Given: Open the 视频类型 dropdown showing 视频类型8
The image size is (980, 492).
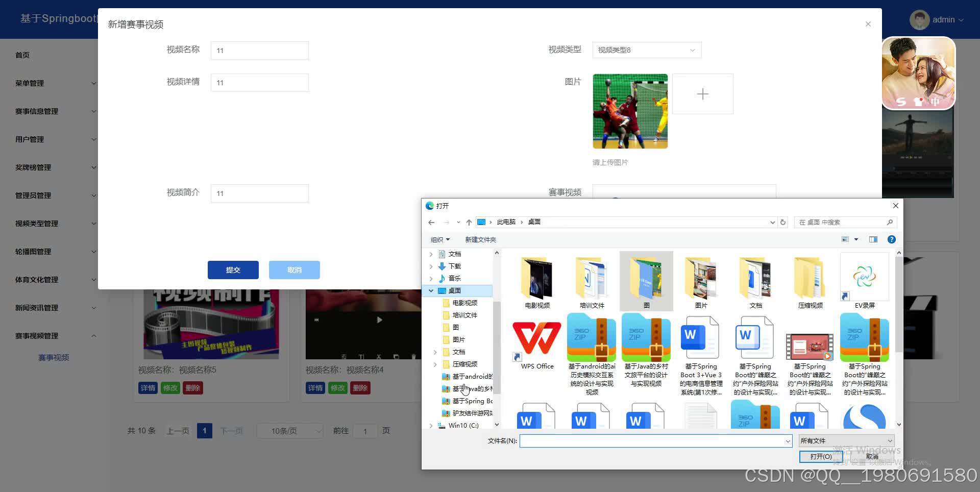Looking at the screenshot, I should coord(646,50).
